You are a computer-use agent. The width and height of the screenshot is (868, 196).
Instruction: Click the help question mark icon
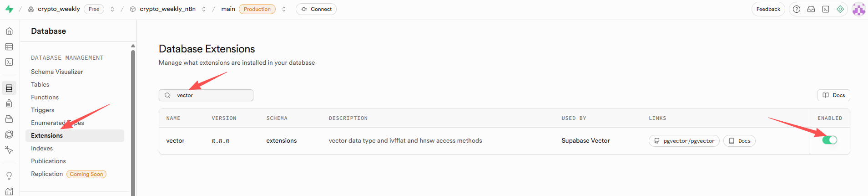point(797,9)
